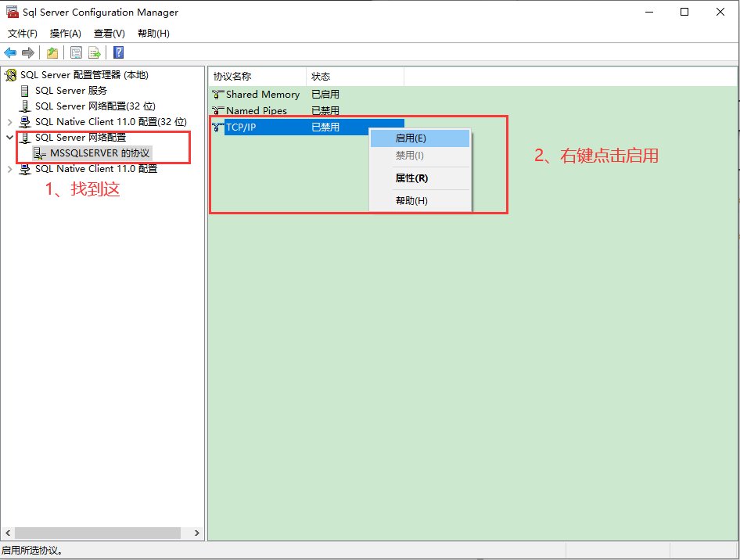
Task: Sort by the 状态 column header
Action: (355, 77)
